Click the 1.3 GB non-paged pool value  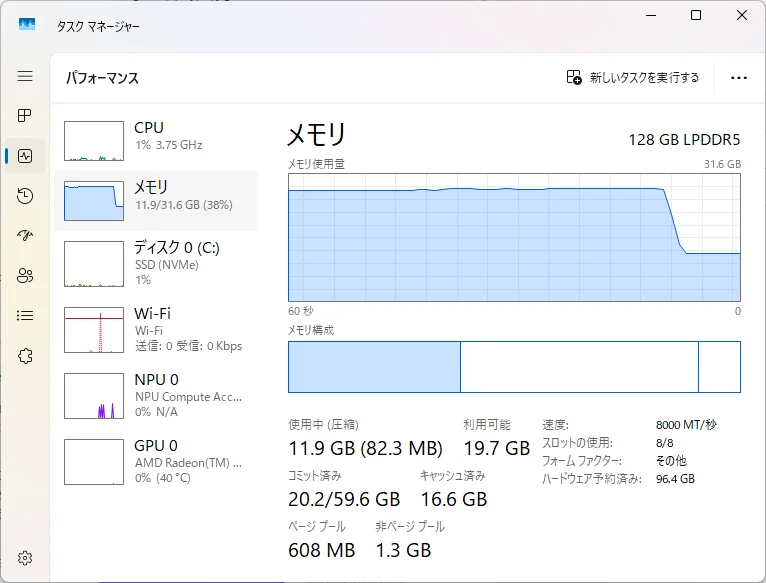pos(404,550)
